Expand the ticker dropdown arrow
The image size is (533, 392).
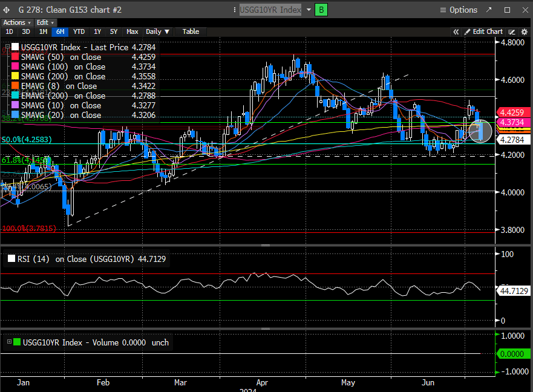coord(309,10)
